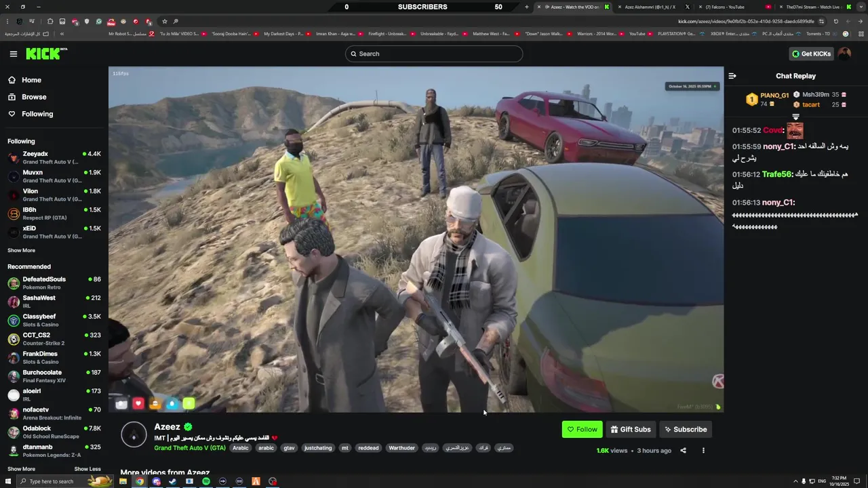Switch to the Azez Alshammri X tab

(x=649, y=7)
